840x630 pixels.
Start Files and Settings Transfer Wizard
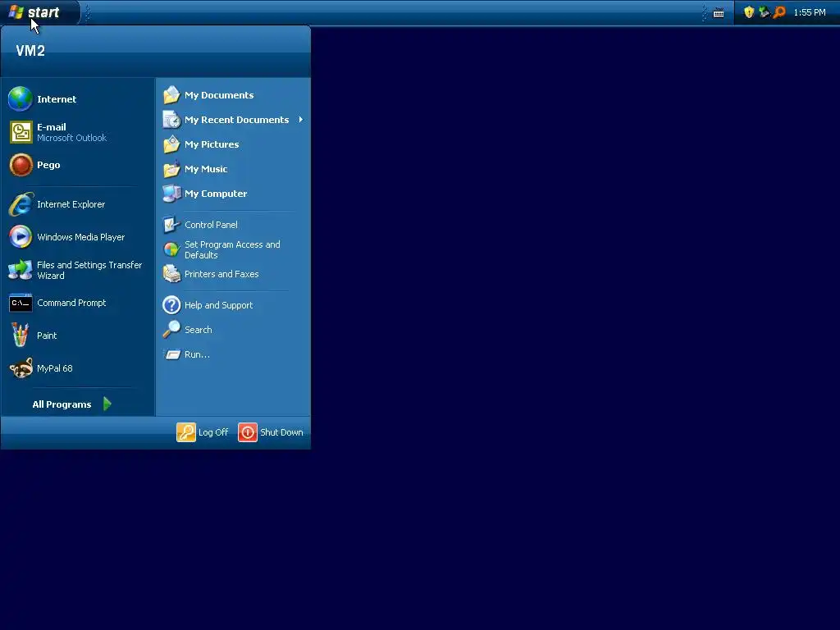point(78,270)
